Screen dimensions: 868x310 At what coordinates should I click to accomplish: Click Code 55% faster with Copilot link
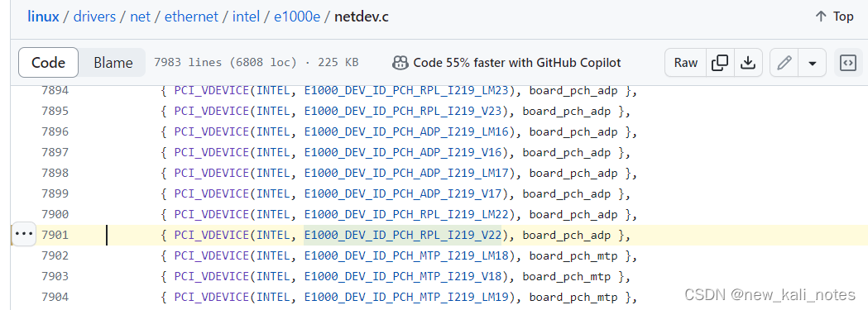point(517,63)
